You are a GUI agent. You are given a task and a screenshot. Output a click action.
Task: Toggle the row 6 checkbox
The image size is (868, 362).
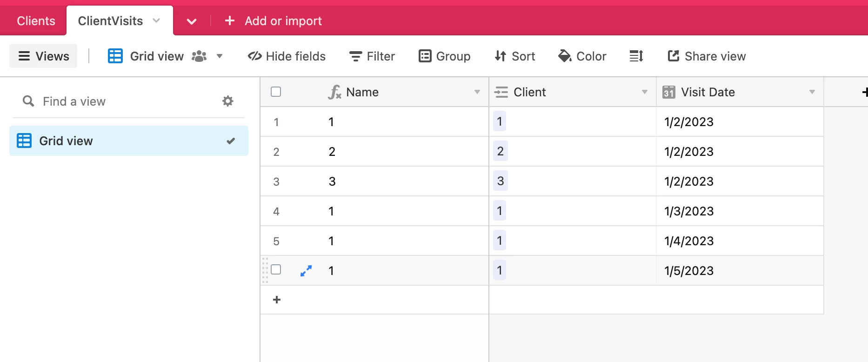tap(276, 269)
